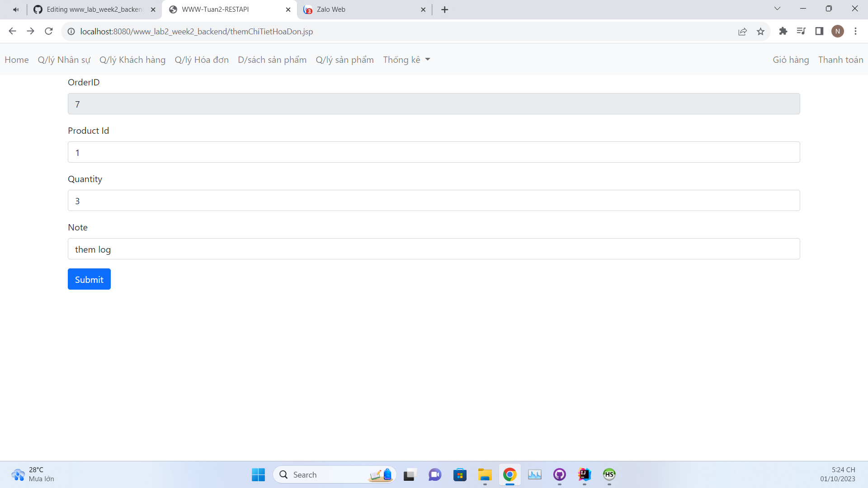The width and height of the screenshot is (868, 488).
Task: Open the media controls icon in Chrome toolbar
Action: point(802,31)
